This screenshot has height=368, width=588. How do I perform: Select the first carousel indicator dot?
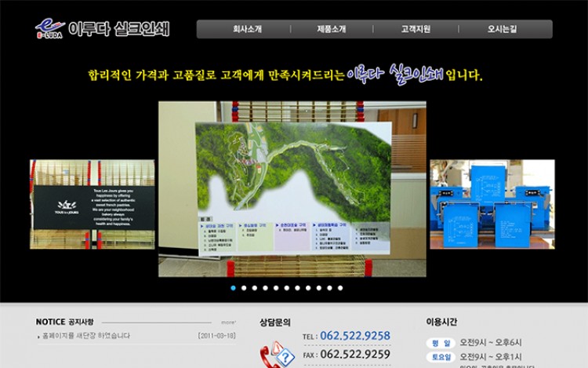tap(234, 288)
